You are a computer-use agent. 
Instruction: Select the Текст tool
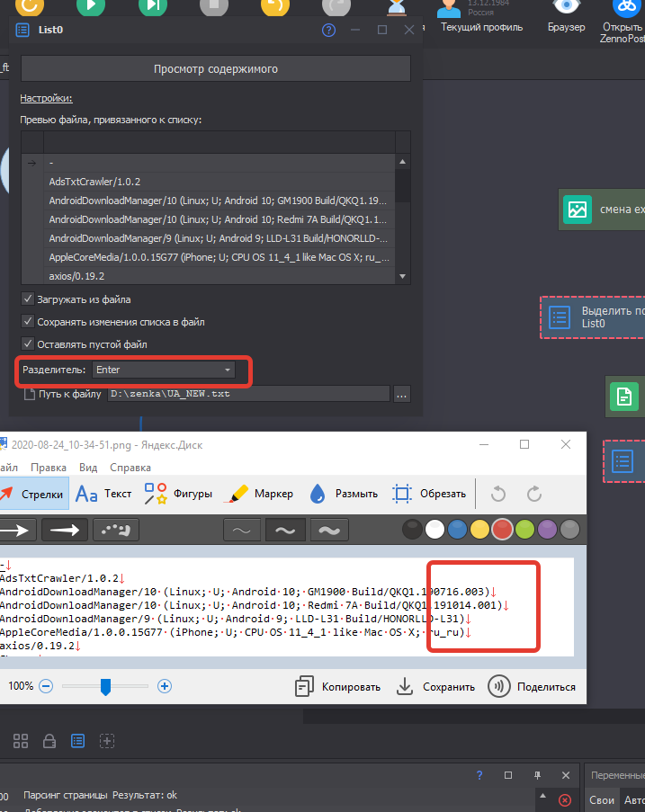pyautogui.click(x=103, y=494)
